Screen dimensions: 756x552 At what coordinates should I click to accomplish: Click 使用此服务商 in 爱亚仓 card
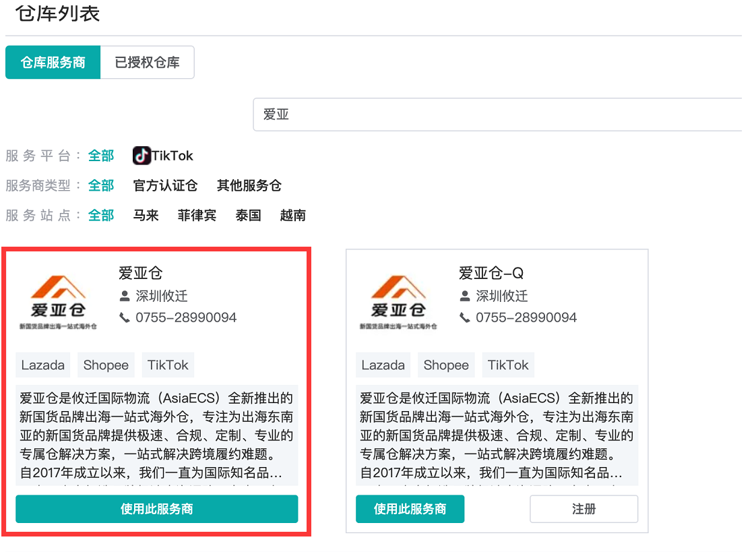click(157, 509)
